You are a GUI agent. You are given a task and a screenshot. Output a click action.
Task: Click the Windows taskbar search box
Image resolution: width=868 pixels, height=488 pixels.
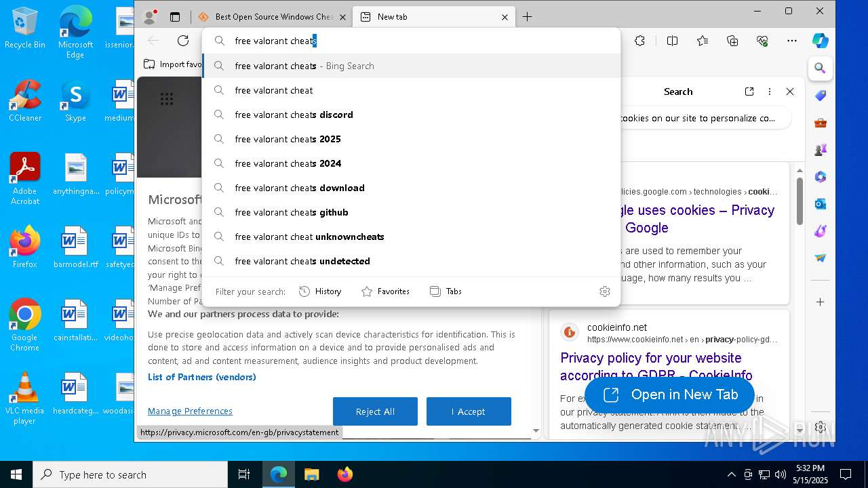(130, 474)
